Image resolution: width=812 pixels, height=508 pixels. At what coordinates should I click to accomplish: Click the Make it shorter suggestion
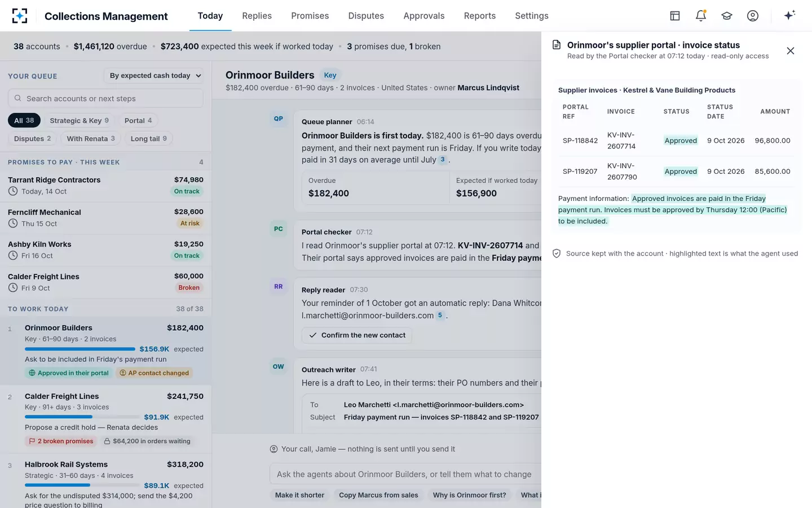299,495
